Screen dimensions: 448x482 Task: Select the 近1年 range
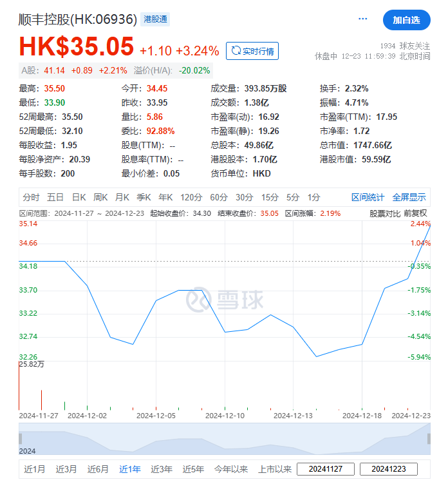(129, 469)
